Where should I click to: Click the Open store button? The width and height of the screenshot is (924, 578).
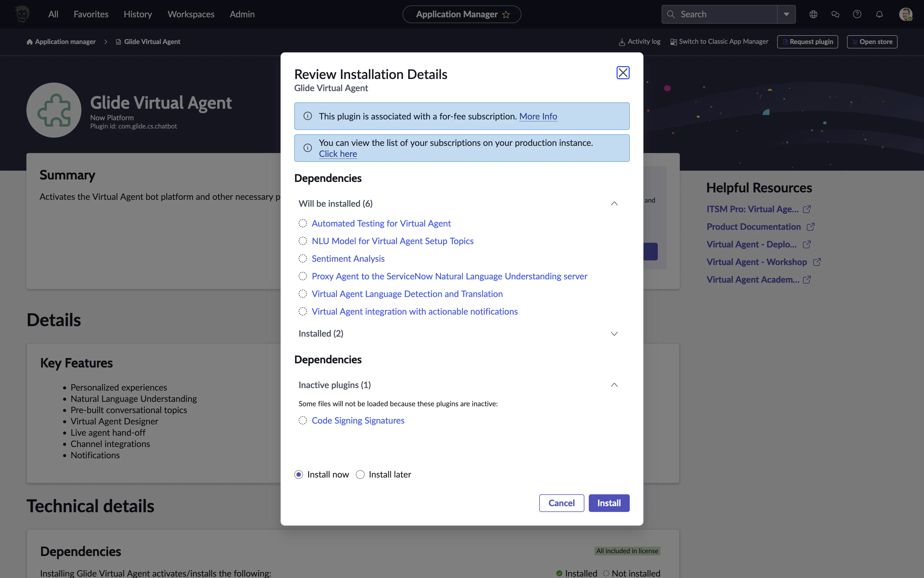(872, 42)
